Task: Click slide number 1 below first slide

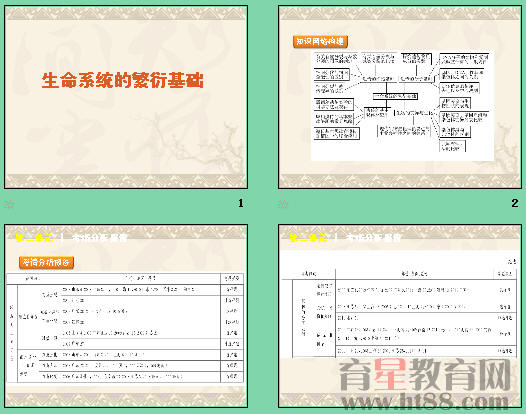Action: click(x=241, y=203)
